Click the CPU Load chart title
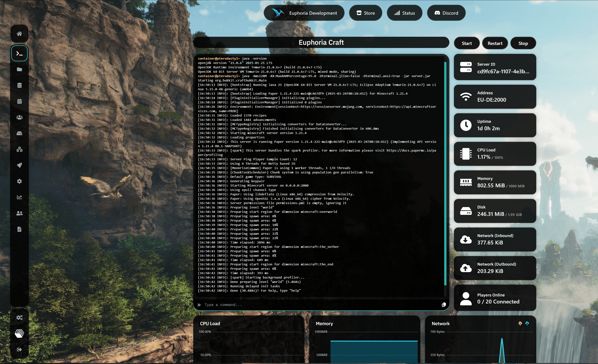The height and width of the screenshot is (364, 598). tap(210, 323)
